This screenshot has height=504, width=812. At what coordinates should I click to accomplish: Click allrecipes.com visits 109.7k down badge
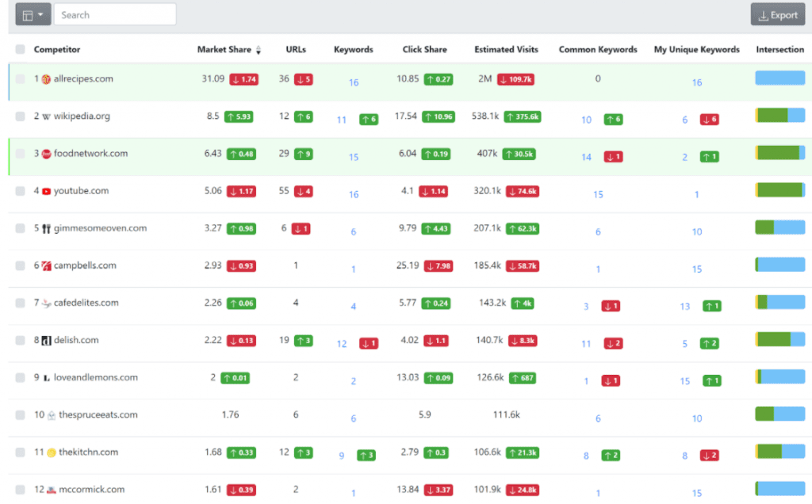point(515,79)
